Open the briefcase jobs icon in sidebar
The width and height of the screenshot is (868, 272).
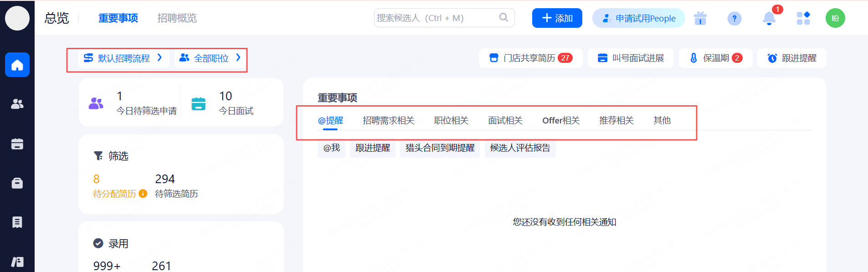point(17,183)
